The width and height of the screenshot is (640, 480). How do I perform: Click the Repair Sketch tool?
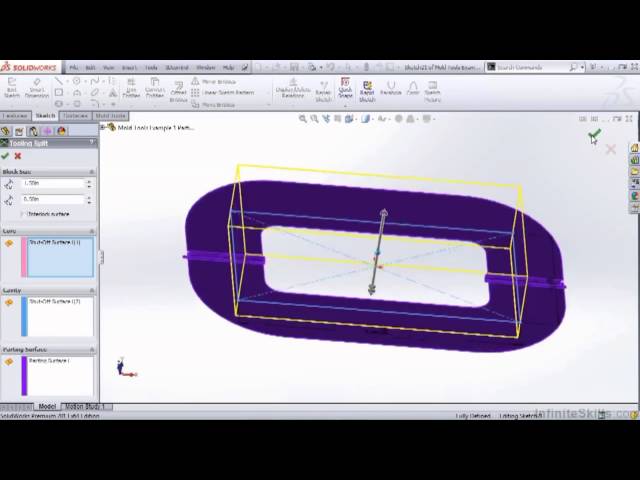(323, 91)
